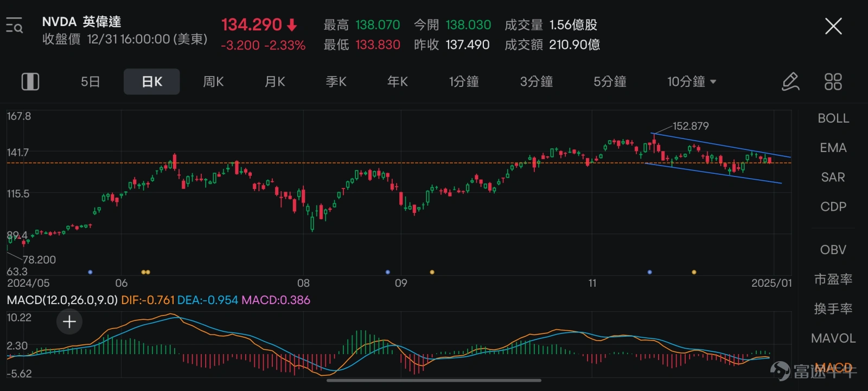Select the highlighted MACD indicator

[833, 368]
